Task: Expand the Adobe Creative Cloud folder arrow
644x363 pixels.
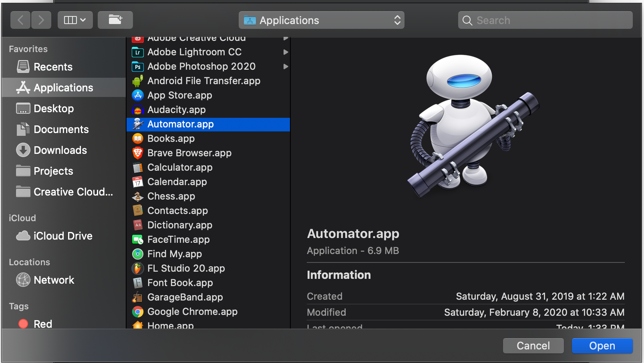Action: coord(286,38)
